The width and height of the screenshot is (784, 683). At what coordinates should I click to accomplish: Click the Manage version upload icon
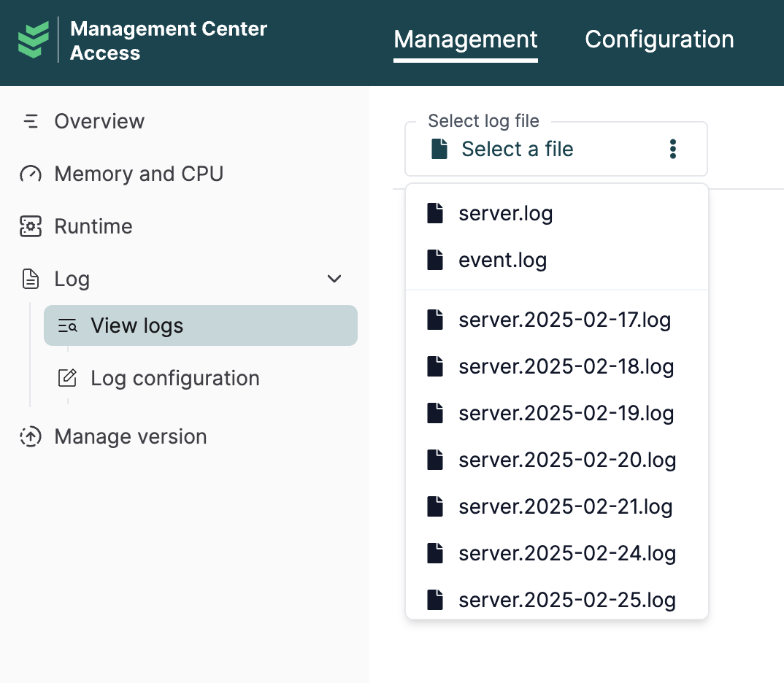click(31, 436)
